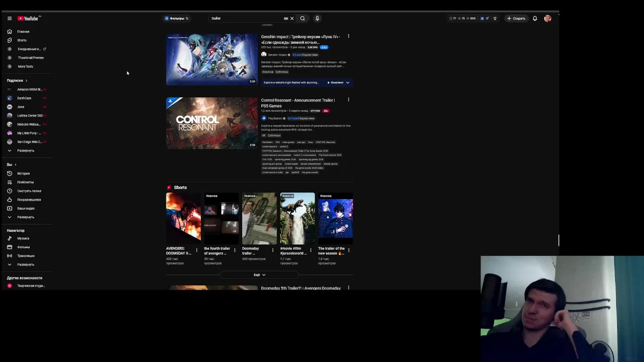This screenshot has height=362, width=644.
Task: Open the notifications bell
Action: coord(535,19)
